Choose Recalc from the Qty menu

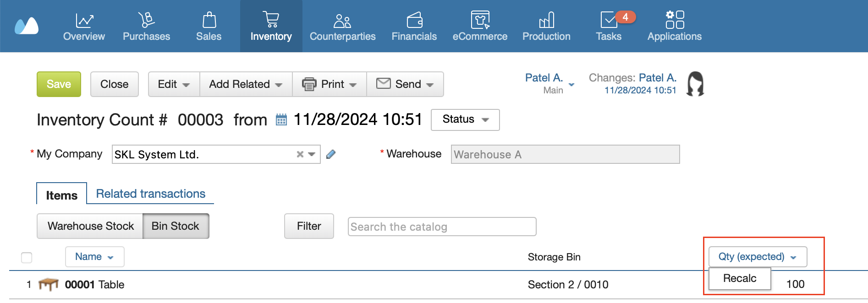tap(740, 278)
